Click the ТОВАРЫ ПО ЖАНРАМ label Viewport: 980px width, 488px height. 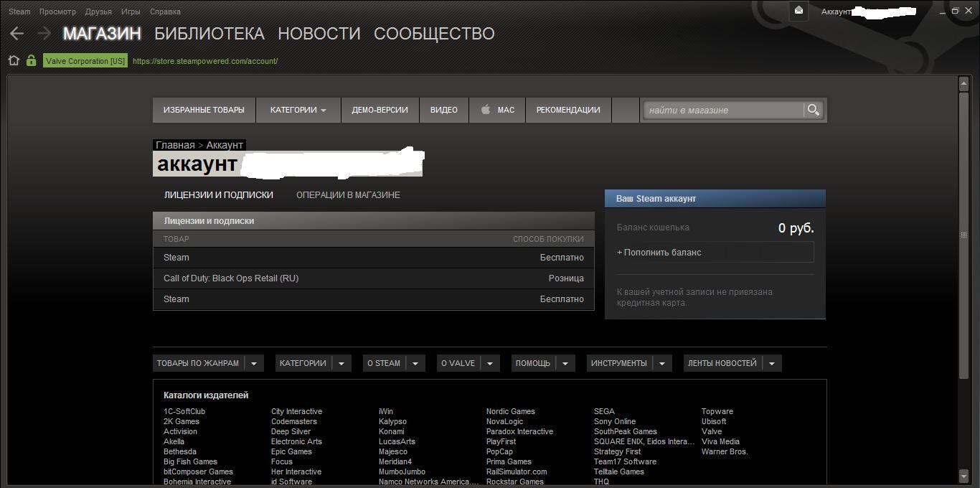coord(198,363)
